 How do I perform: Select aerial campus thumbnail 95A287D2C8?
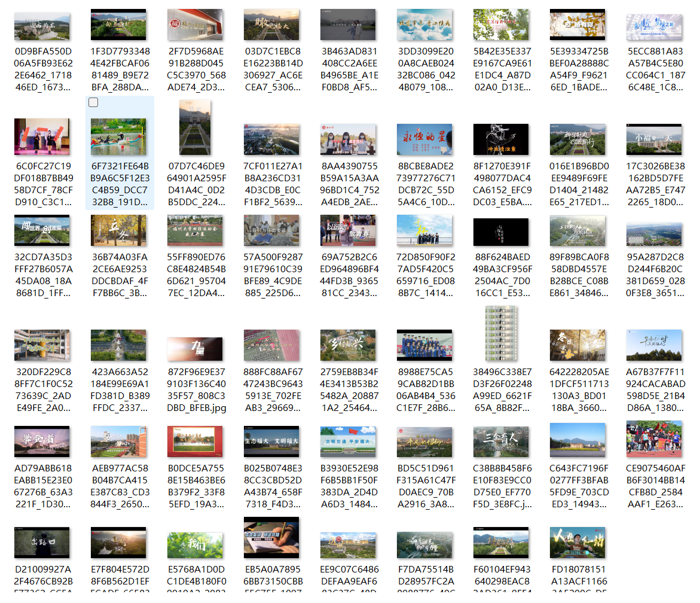[654, 234]
